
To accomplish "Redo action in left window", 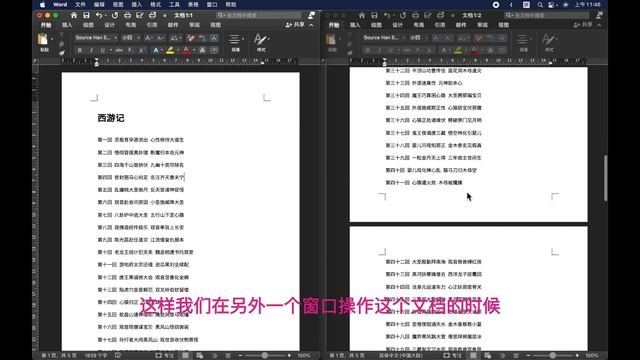I will pos(115,15).
